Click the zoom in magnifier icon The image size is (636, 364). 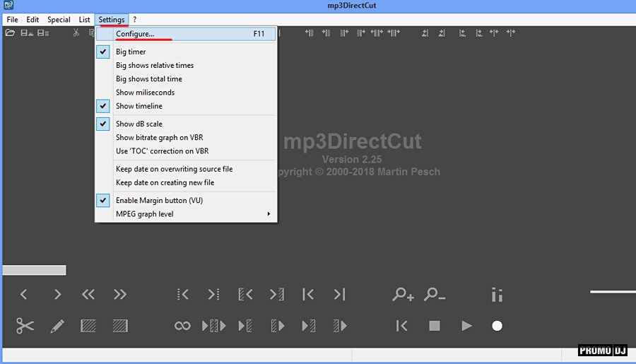point(403,295)
